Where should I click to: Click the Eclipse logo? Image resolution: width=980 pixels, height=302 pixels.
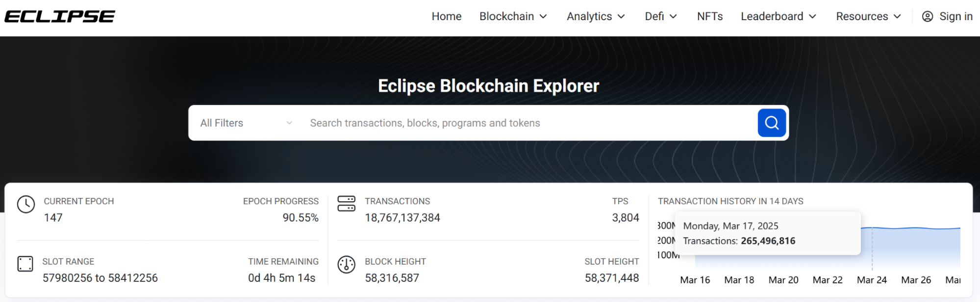coord(60,17)
